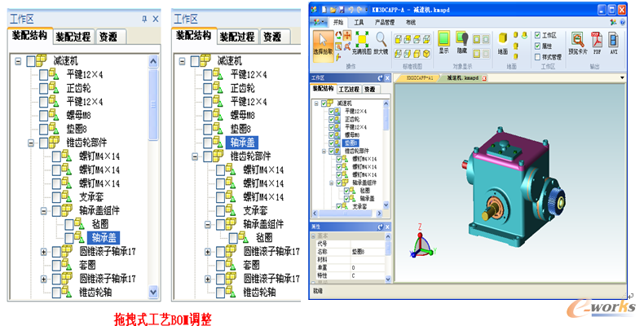
Task: Open the 产品管理 ribbon tab
Action: [383, 22]
